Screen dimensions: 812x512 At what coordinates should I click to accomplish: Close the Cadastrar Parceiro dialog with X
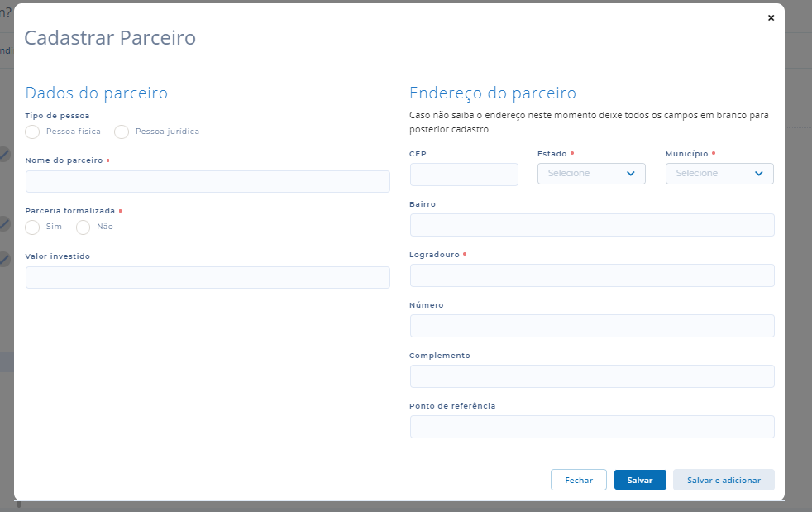(771, 17)
